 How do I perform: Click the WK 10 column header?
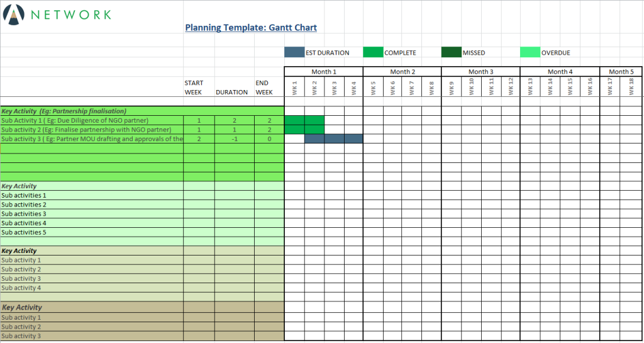point(471,87)
